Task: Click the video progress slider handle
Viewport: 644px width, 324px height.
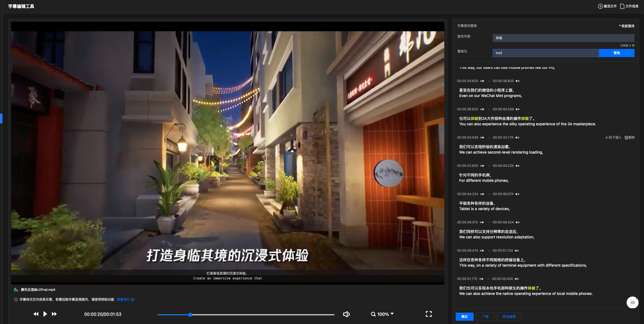Action: 190,315
